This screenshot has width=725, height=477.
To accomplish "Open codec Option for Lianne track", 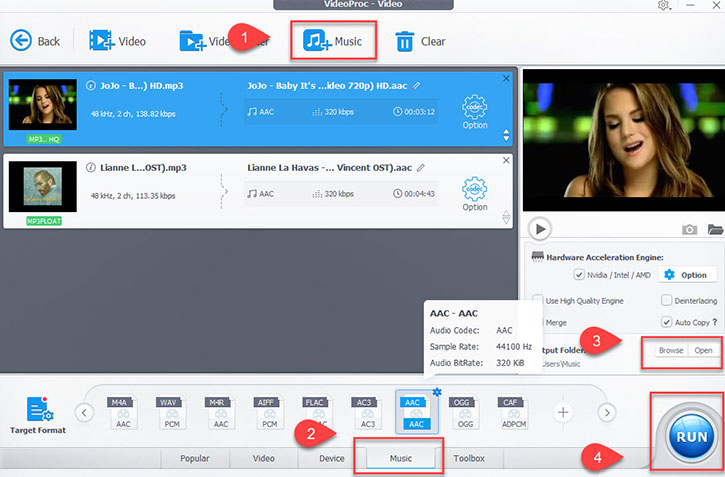I will point(474,194).
